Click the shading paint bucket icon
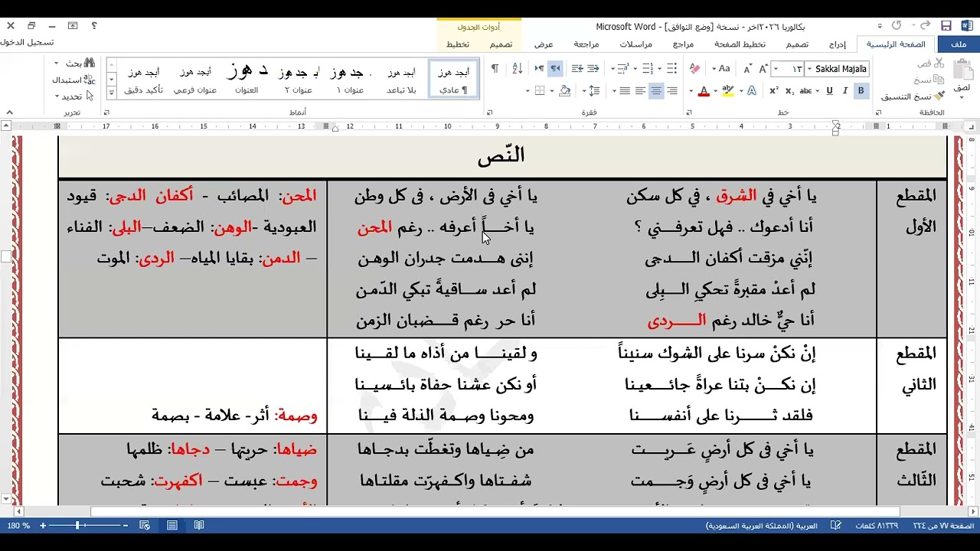The height and width of the screenshot is (551, 980). pyautogui.click(x=564, y=90)
